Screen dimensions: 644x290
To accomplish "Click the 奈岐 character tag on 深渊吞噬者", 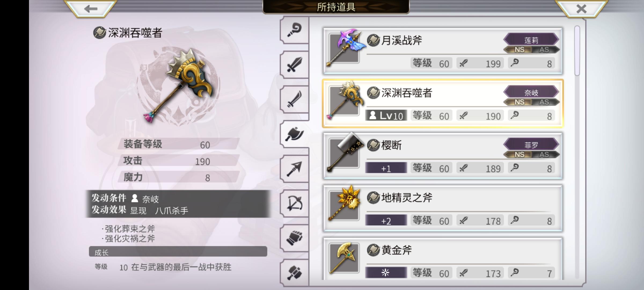I will coord(531,92).
